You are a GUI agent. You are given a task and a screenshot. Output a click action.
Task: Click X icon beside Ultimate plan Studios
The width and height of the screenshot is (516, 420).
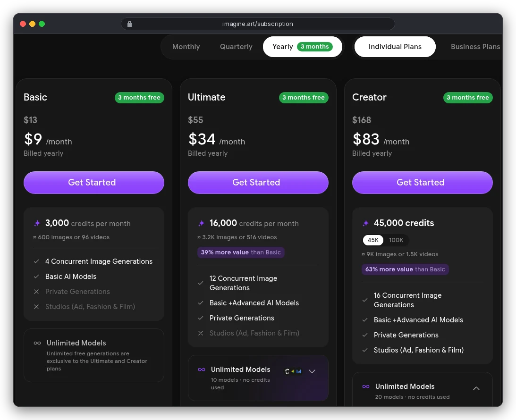click(201, 333)
